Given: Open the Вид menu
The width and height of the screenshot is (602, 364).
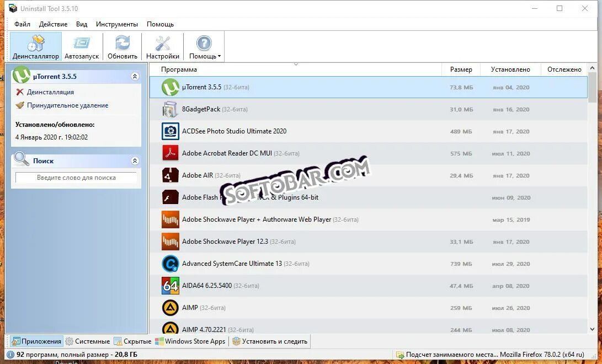Looking at the screenshot, I should pyautogui.click(x=82, y=24).
